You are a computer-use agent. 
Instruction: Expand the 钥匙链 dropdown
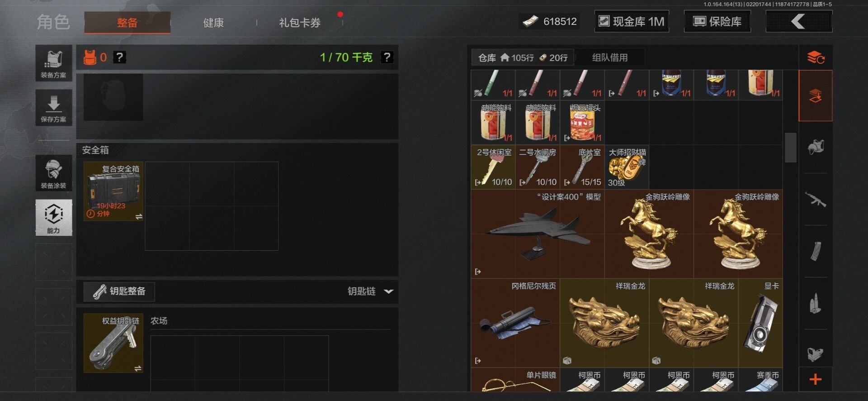388,291
